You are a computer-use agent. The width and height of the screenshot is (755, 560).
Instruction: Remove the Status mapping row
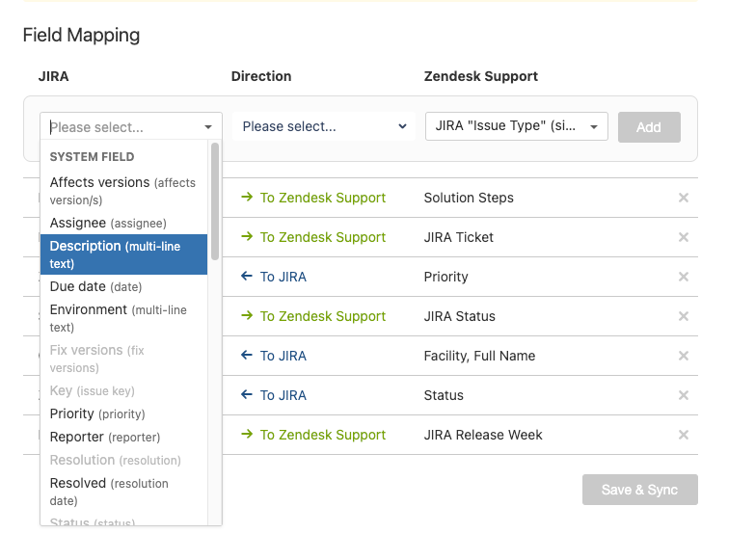tap(684, 395)
